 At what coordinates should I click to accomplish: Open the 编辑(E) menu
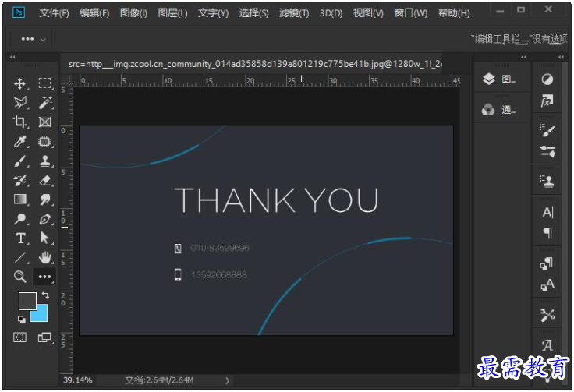click(94, 13)
